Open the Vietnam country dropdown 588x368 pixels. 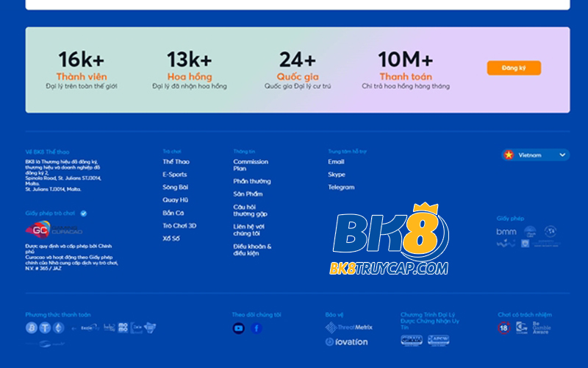click(x=536, y=155)
